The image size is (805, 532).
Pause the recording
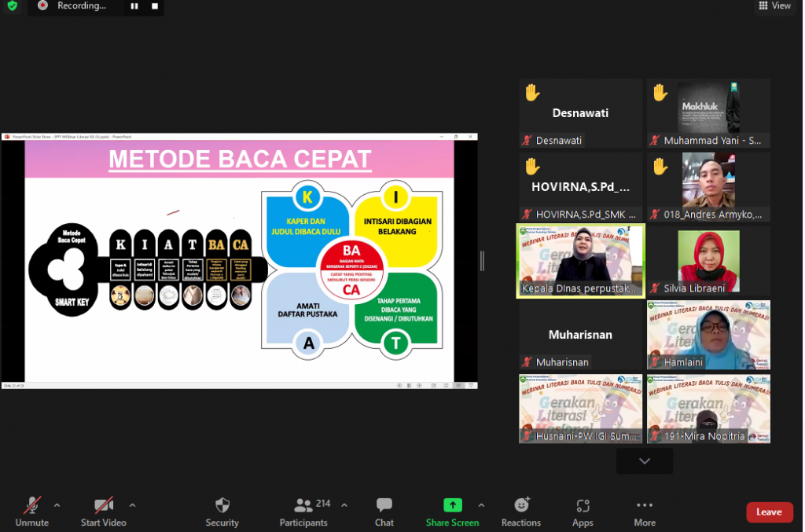pos(134,6)
